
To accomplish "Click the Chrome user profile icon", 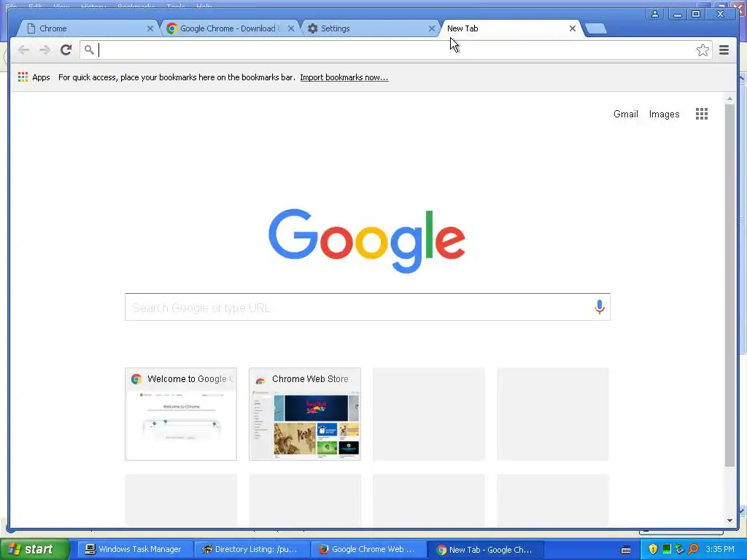I will 655,15.
